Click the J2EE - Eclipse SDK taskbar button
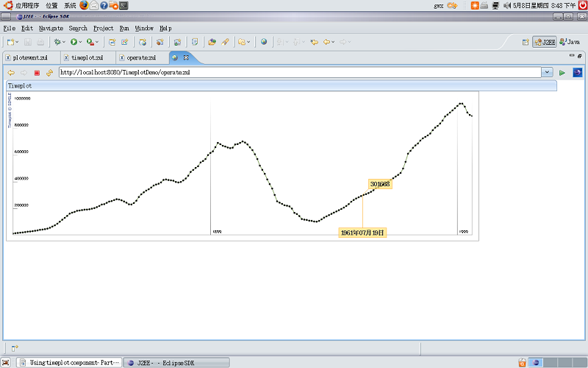 pyautogui.click(x=176, y=363)
